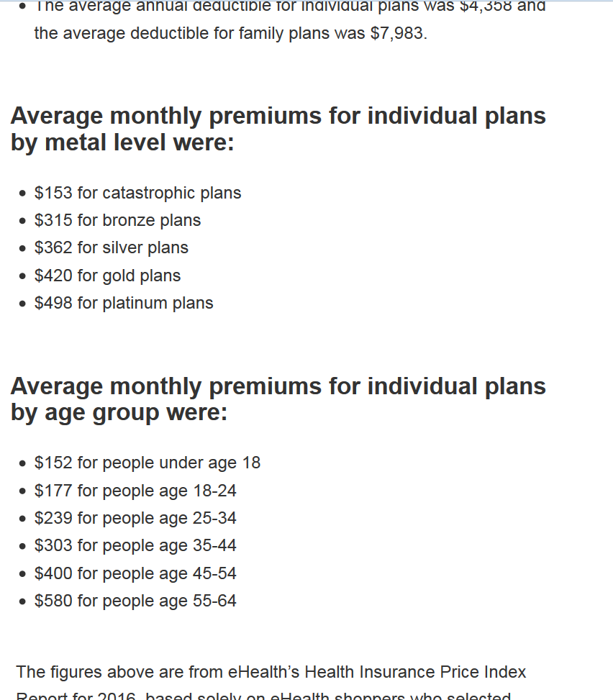Click the age group premiums heading
The height and width of the screenshot is (700, 613).
[278, 399]
